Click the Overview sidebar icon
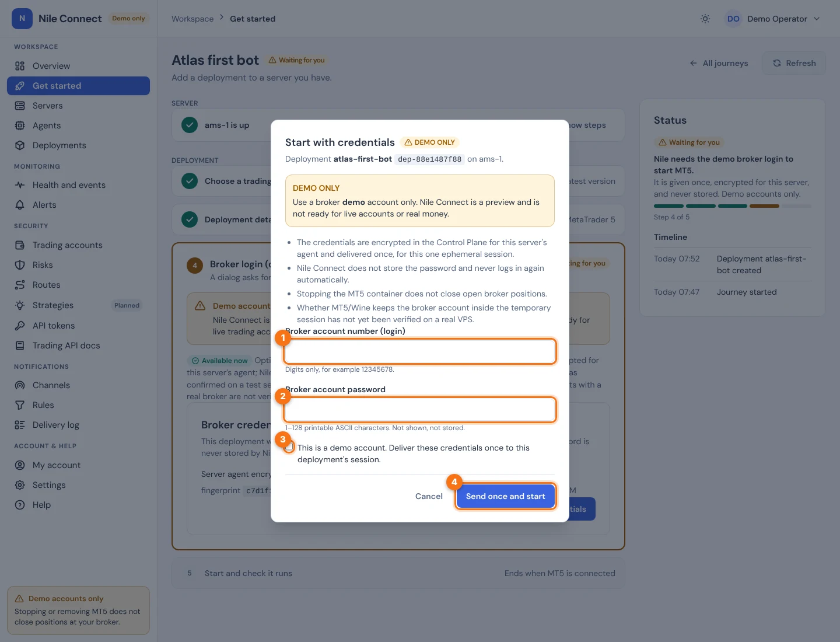840x642 pixels. (20, 66)
